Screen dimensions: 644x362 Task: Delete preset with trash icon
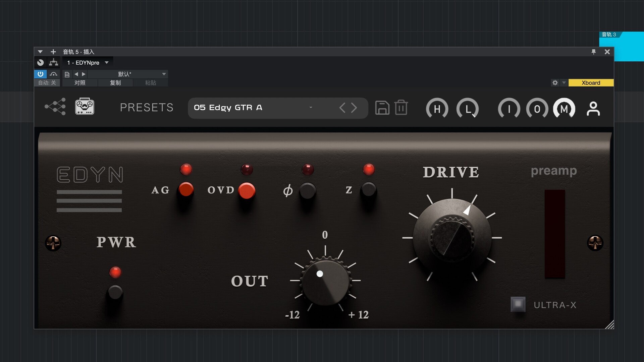click(401, 108)
